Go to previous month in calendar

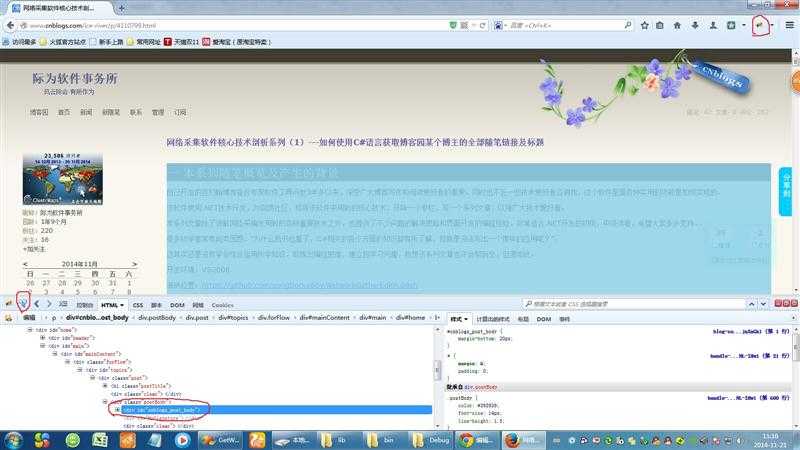[25, 264]
